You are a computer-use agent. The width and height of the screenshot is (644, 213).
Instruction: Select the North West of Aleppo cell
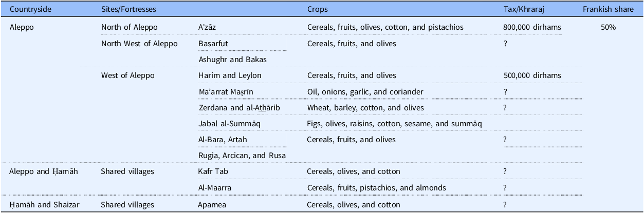pyautogui.click(x=139, y=44)
